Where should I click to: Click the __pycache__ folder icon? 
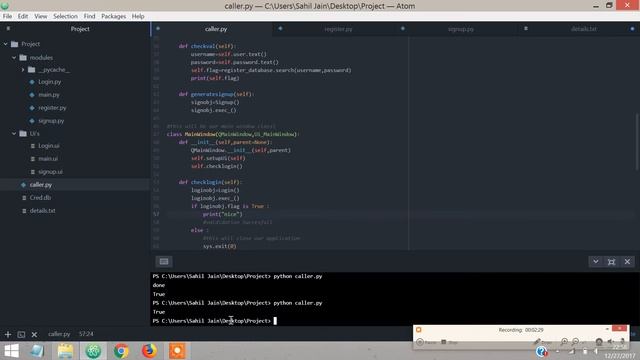32,70
